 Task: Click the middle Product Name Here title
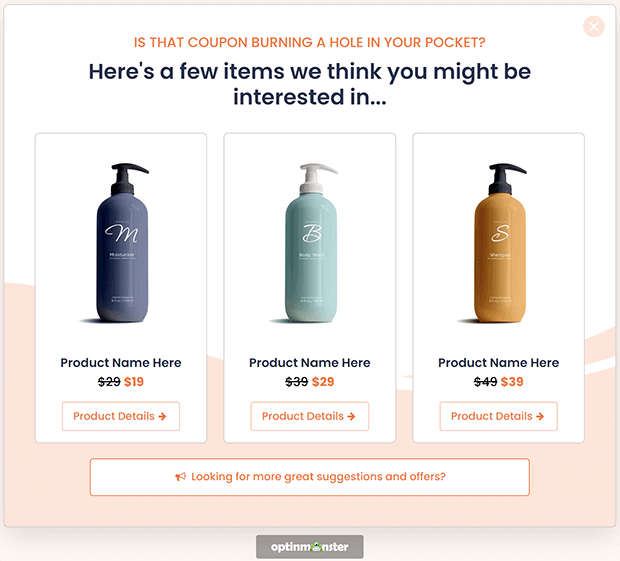(x=310, y=363)
